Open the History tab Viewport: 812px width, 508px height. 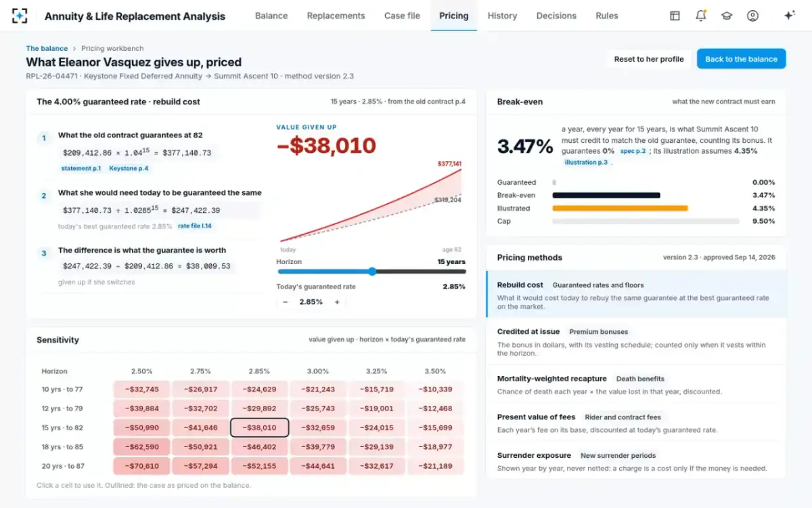tap(502, 16)
